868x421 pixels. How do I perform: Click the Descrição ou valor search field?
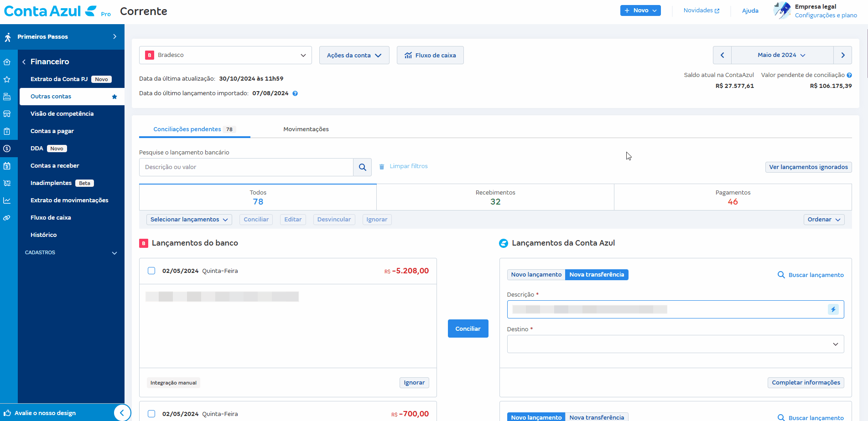246,167
